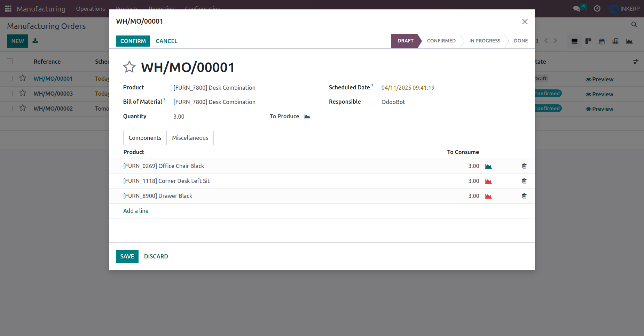Delete the Office Chair Black line
This screenshot has width=644, height=336.
(524, 166)
